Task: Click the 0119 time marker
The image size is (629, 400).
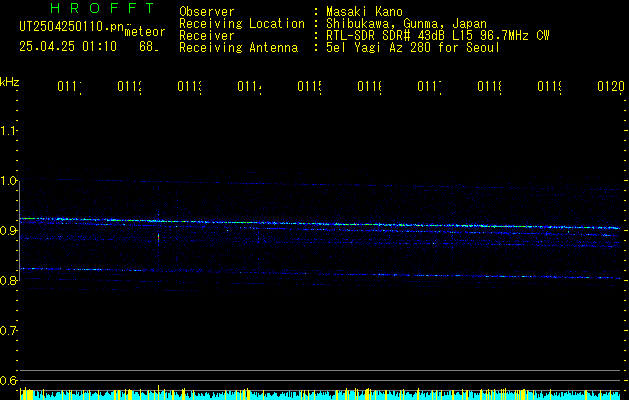Action: (549, 87)
